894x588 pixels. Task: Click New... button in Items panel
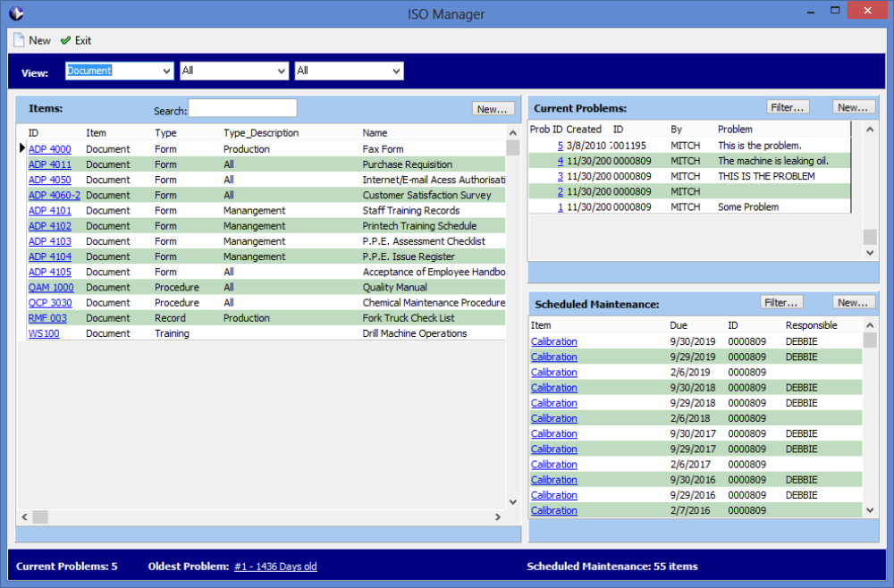coord(493,109)
